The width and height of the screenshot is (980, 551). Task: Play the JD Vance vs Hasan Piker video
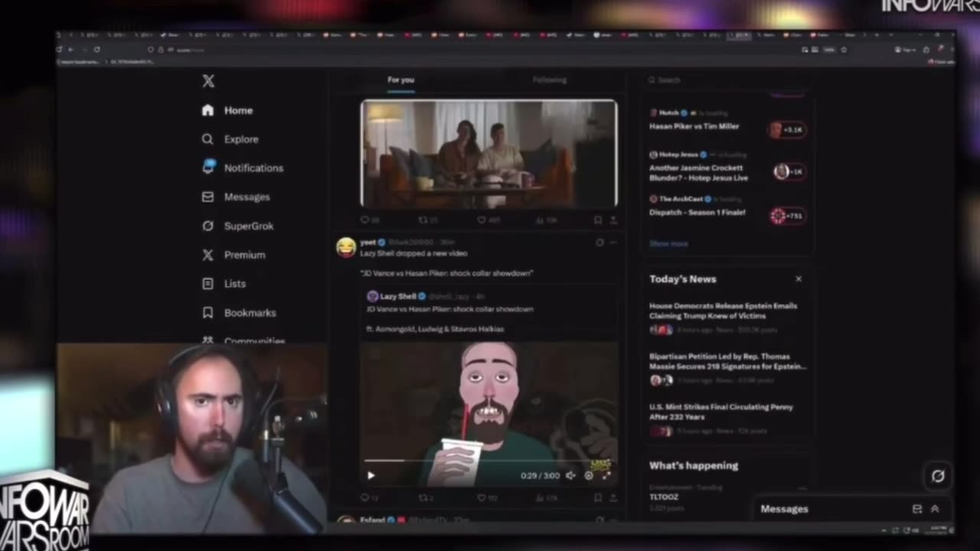(371, 475)
